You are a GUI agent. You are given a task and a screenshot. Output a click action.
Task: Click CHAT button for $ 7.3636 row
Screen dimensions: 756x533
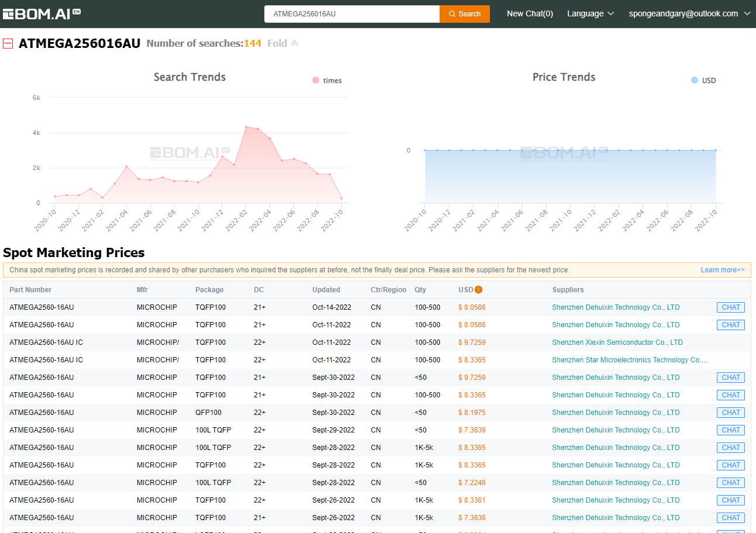point(731,518)
